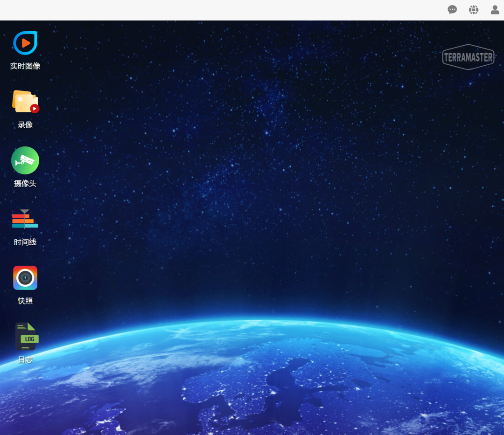This screenshot has width=504, height=435.
Task: Open the LOG file (日志) icon
Action: [x=26, y=336]
